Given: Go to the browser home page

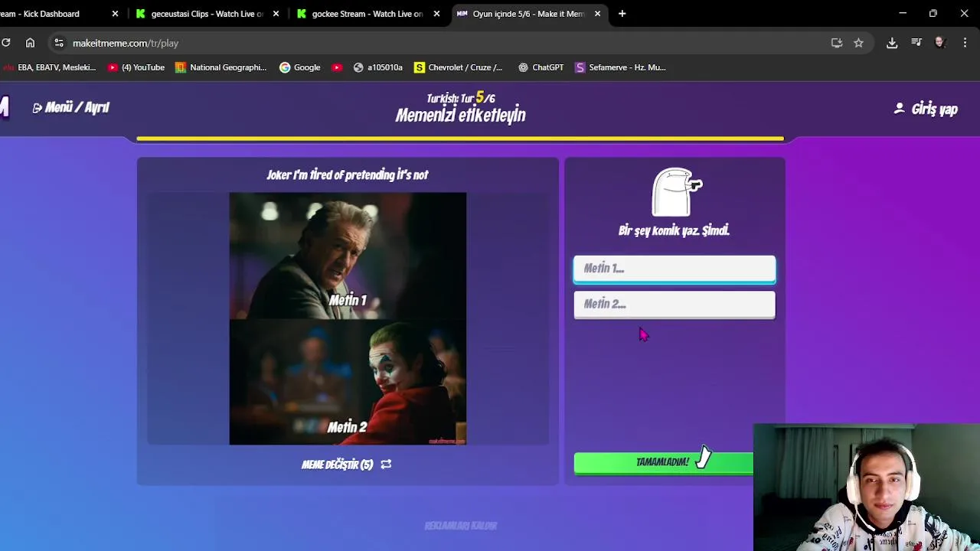Looking at the screenshot, I should tap(30, 43).
